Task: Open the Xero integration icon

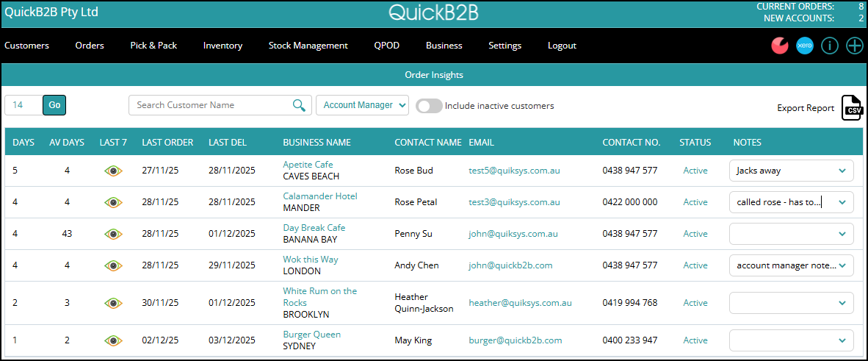Action: click(805, 46)
